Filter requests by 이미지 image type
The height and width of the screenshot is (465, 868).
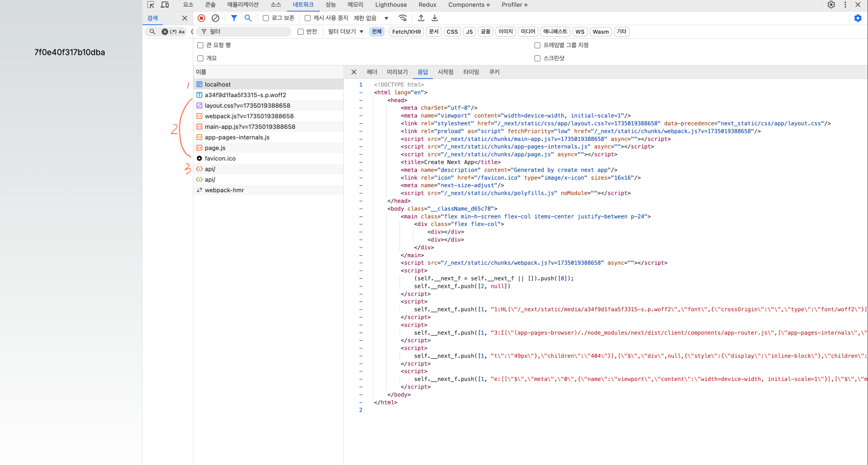pos(505,32)
